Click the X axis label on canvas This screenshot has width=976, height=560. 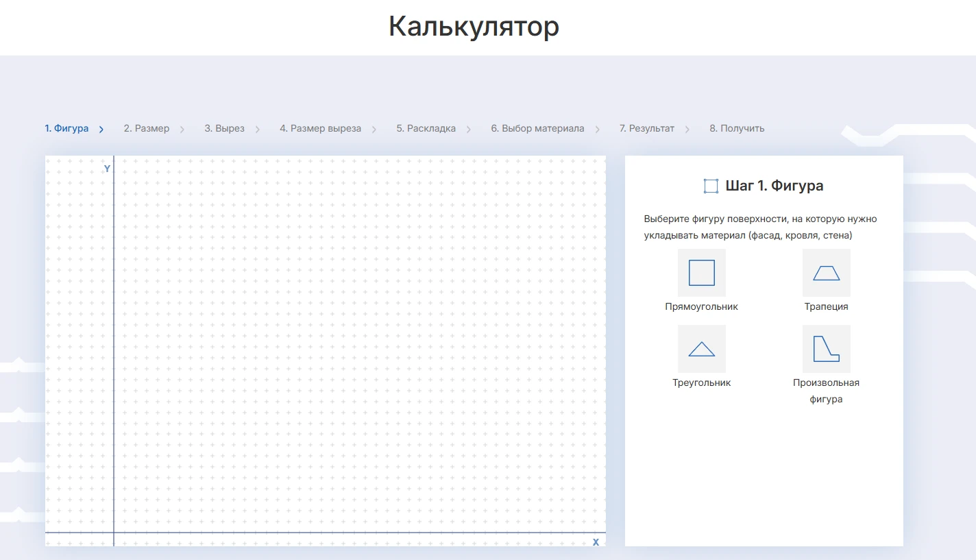[596, 542]
